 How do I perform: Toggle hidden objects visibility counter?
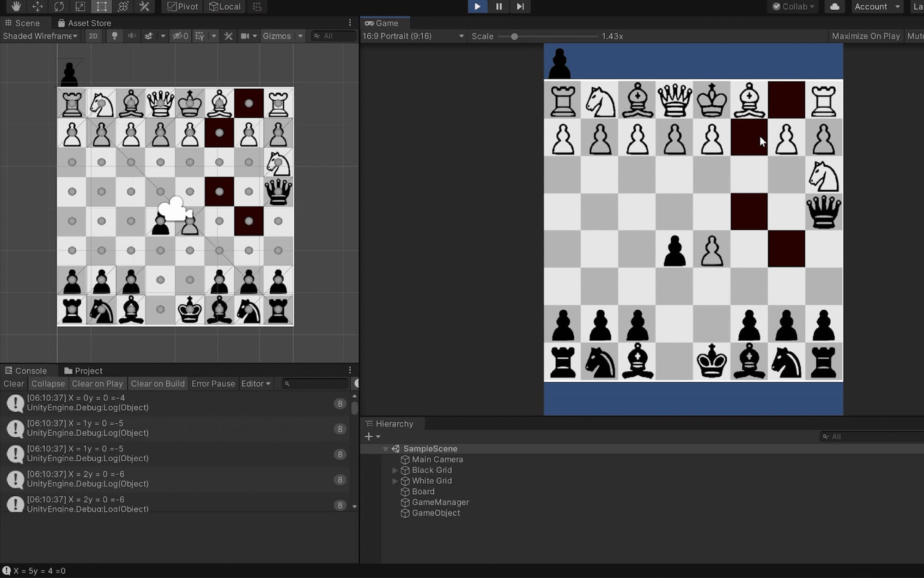click(180, 36)
